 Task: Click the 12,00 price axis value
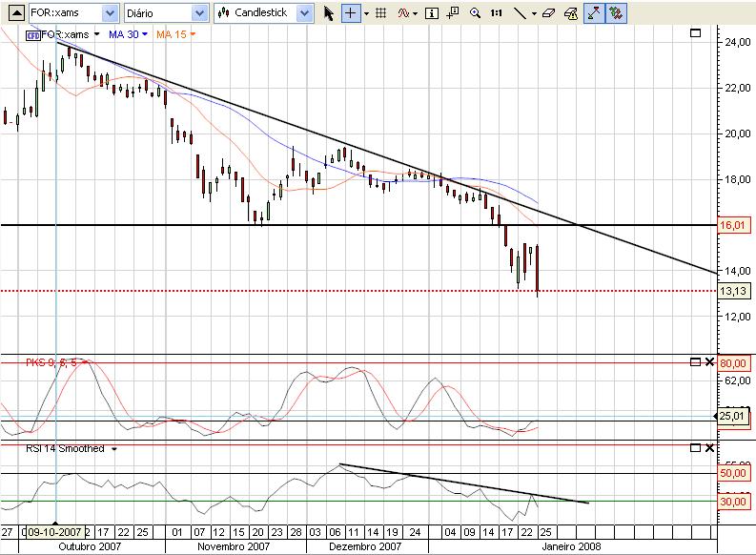[x=738, y=317]
